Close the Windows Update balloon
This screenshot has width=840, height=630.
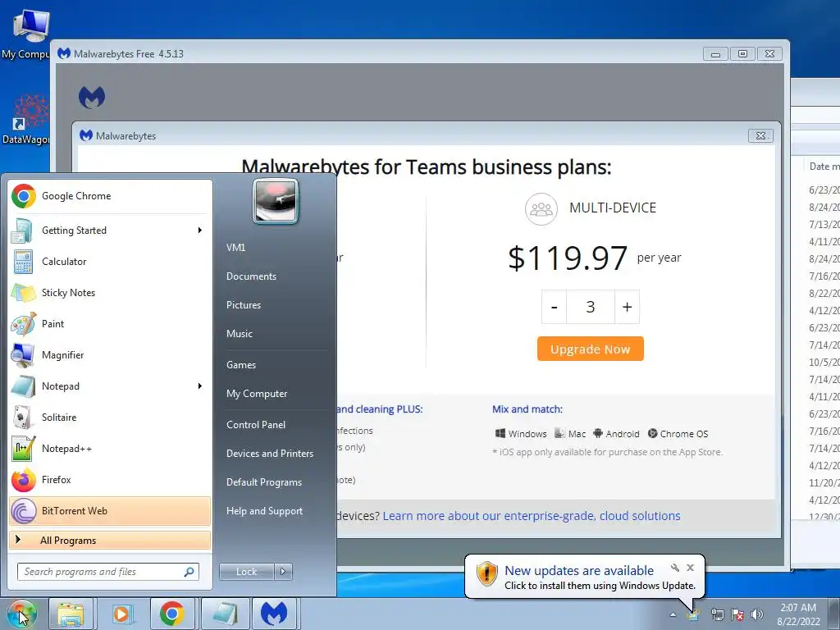click(x=691, y=568)
